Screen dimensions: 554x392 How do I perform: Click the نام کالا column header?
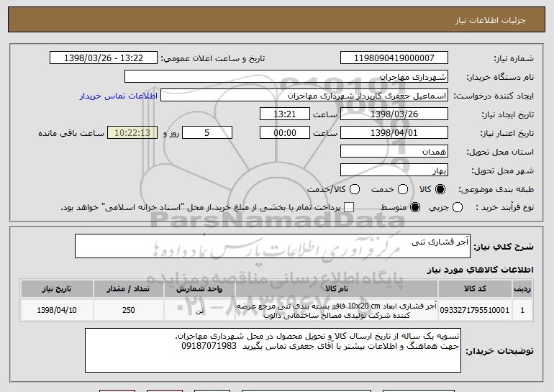(337, 289)
